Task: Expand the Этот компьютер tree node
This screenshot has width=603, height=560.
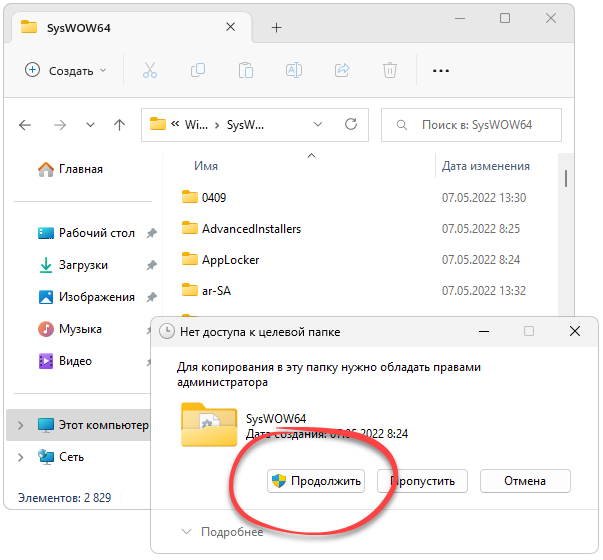Action: coord(20,425)
